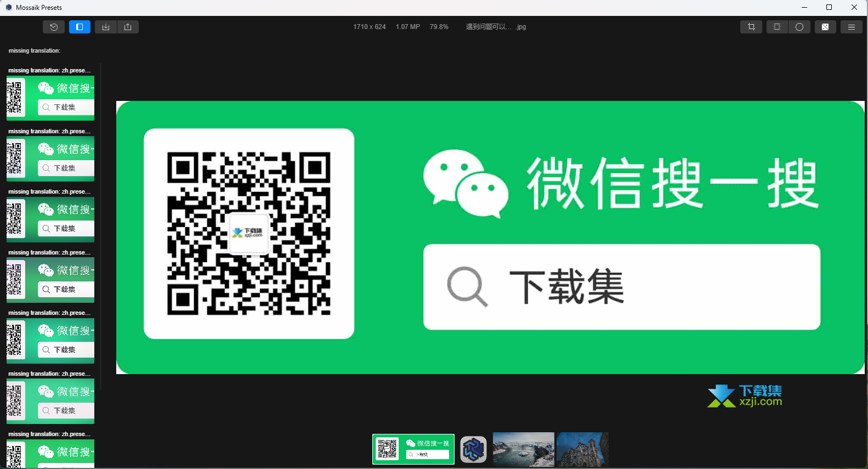Click the reset/revert history icon

click(x=54, y=27)
